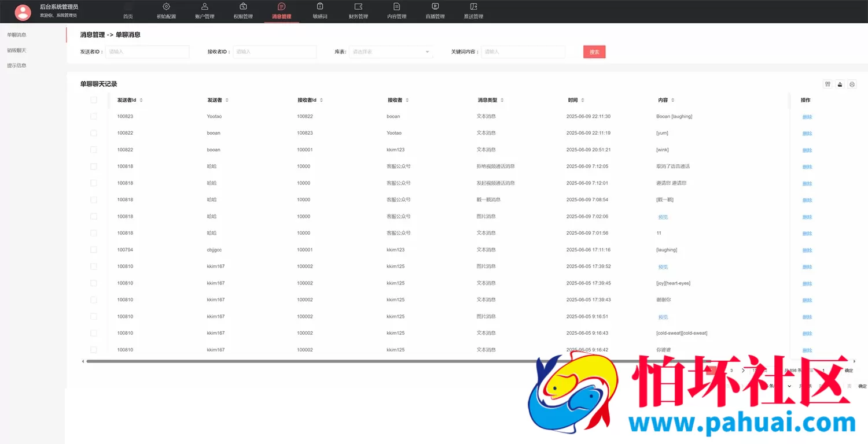The image size is (868, 444).
Task: Check the checkbox for sender 100823
Action: [93, 116]
